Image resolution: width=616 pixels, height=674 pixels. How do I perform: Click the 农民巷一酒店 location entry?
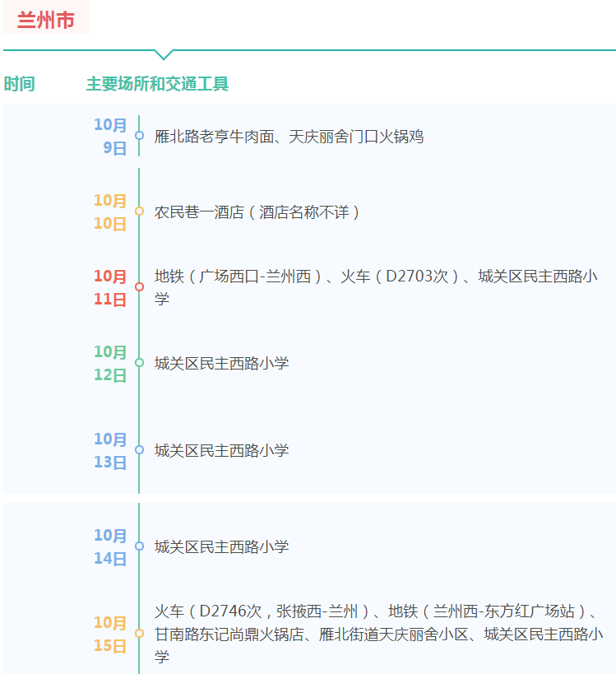(199, 212)
